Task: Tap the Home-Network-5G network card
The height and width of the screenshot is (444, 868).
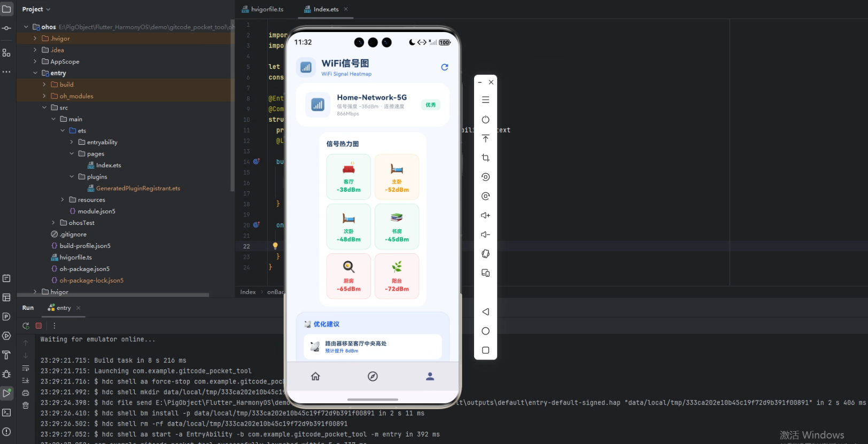Action: pyautogui.click(x=373, y=105)
